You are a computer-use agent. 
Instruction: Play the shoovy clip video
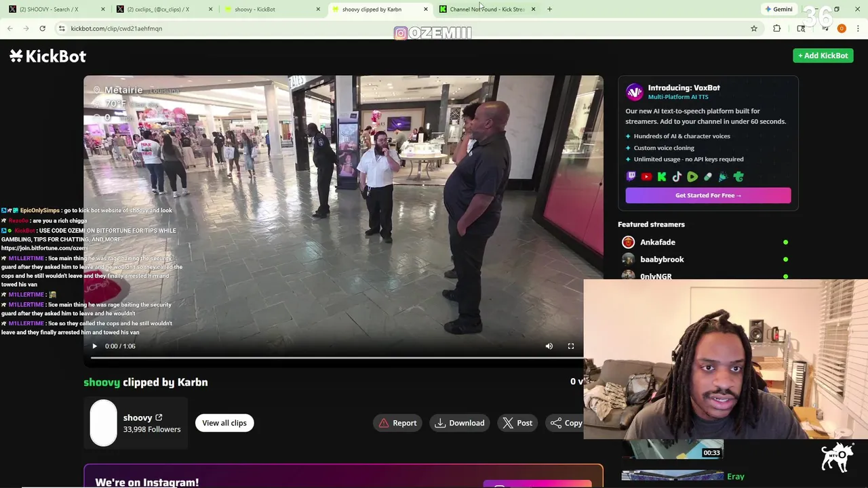click(x=94, y=346)
